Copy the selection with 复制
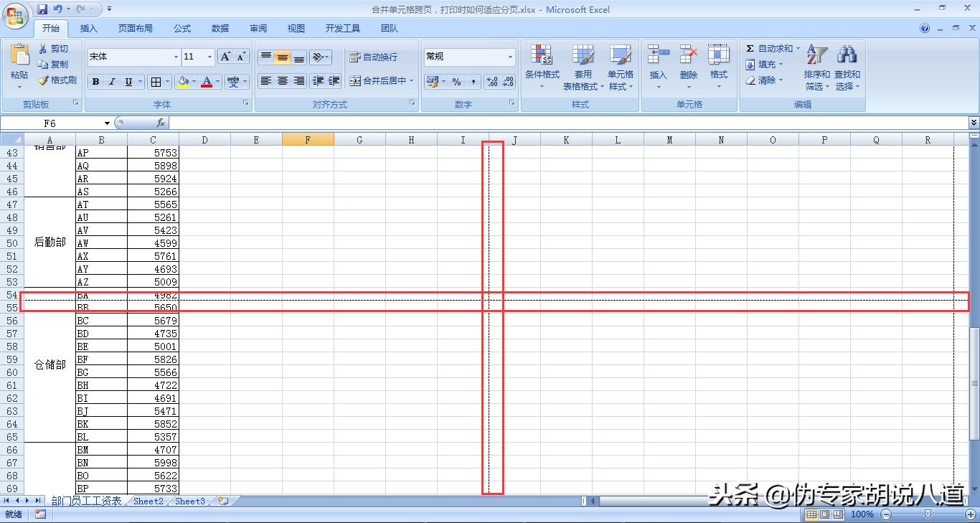This screenshot has height=523, width=980. click(54, 65)
